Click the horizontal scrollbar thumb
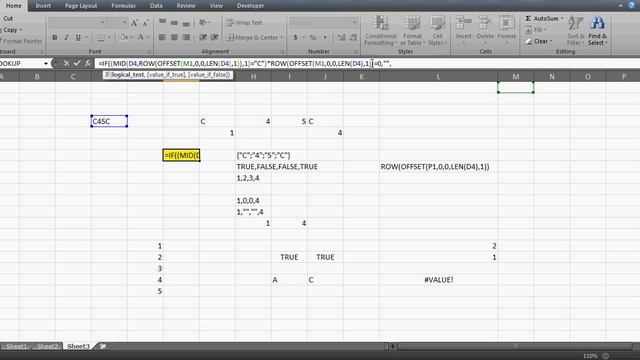Screen dimensions: 640x360 [x=515, y=346]
